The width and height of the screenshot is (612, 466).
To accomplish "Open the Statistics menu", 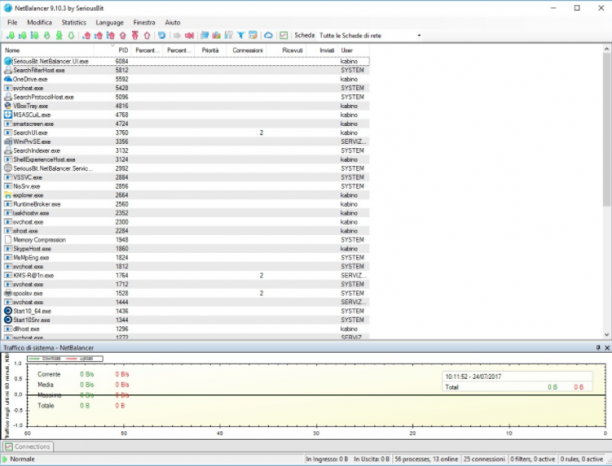I will point(74,22).
